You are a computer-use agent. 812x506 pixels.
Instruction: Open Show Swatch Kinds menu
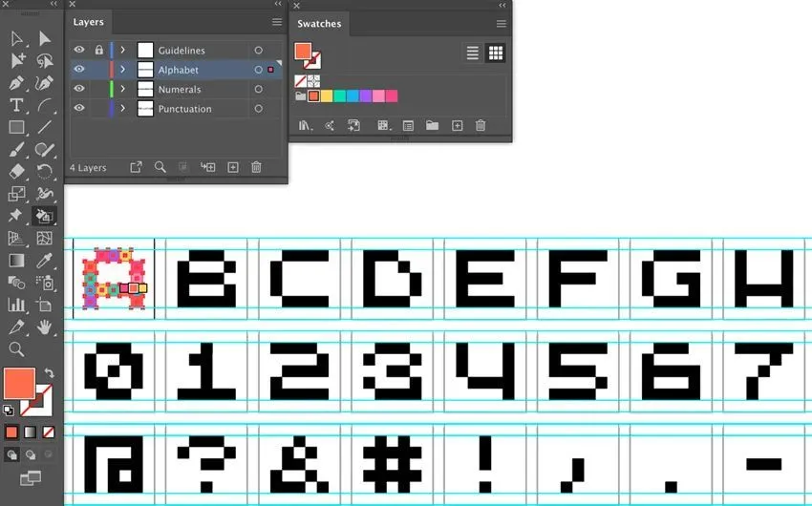point(384,125)
